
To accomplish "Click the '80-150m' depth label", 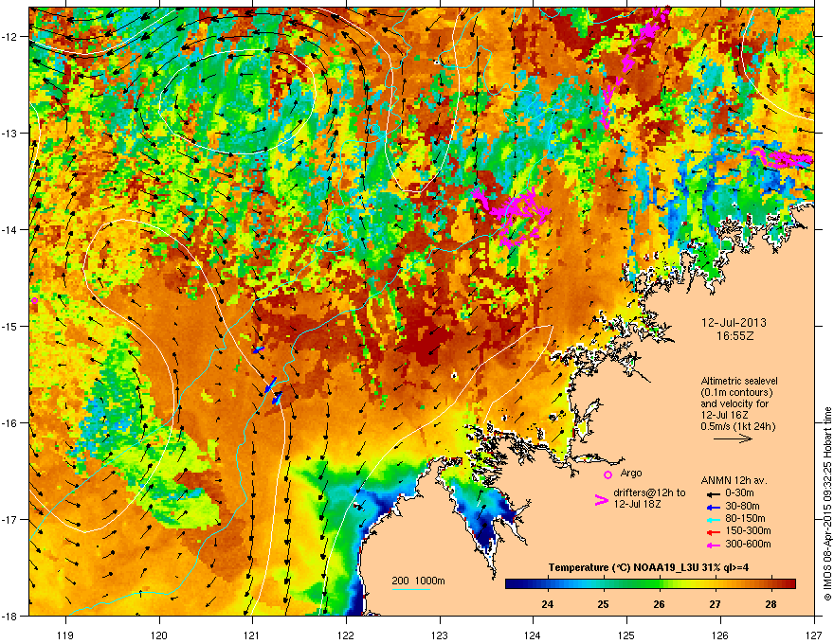I will [x=745, y=519].
